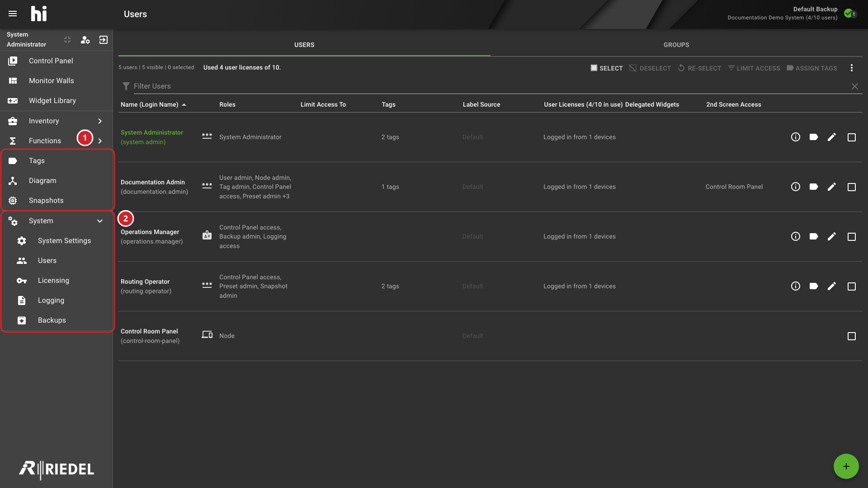Image resolution: width=868 pixels, height=488 pixels.
Task: Open info for Routing Operator user
Action: point(796,286)
